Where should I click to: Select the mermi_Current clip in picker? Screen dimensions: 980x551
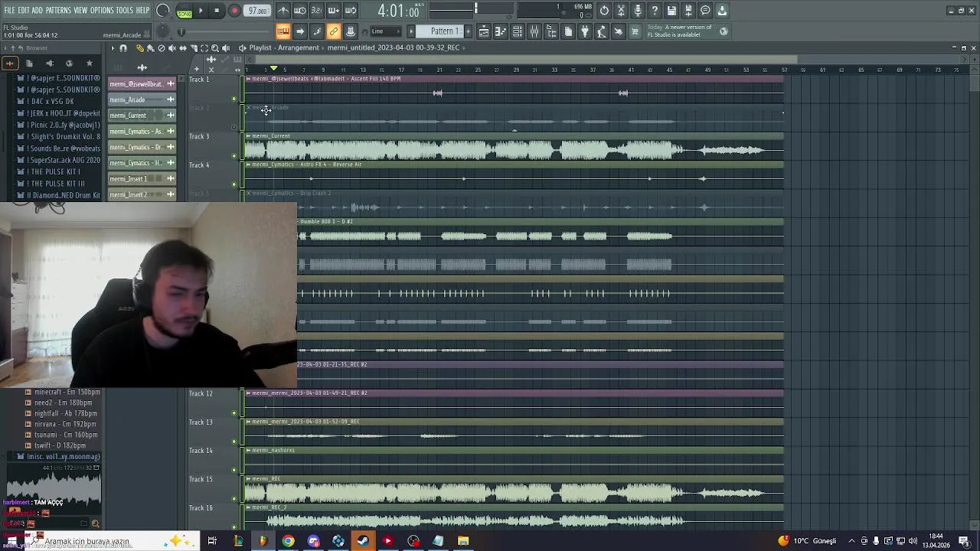click(x=142, y=116)
